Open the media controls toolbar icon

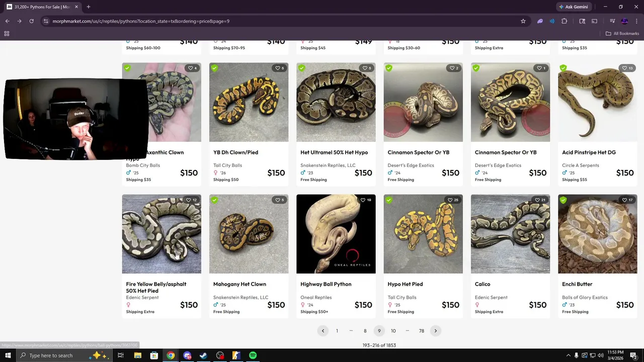click(612, 21)
